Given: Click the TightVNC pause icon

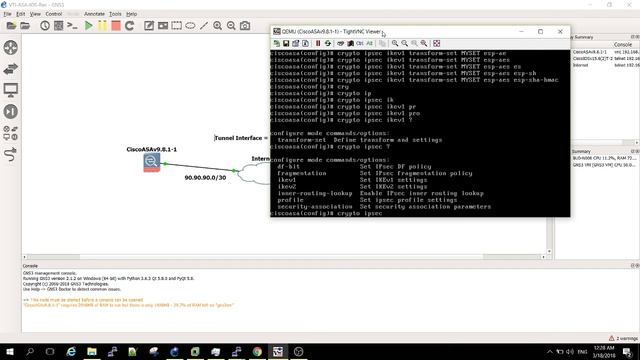Looking at the screenshot, I should [x=318, y=43].
